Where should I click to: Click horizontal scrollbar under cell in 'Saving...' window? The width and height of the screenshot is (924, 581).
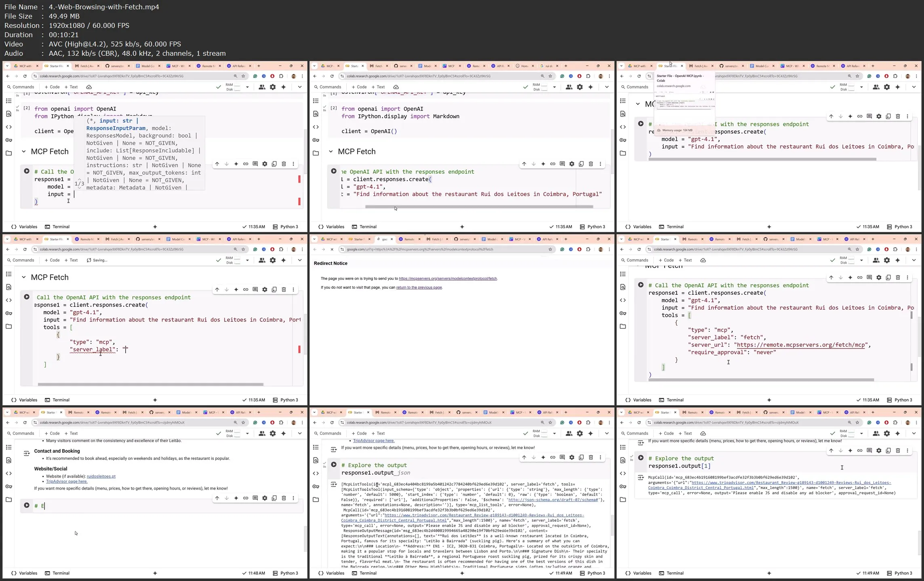click(x=150, y=384)
